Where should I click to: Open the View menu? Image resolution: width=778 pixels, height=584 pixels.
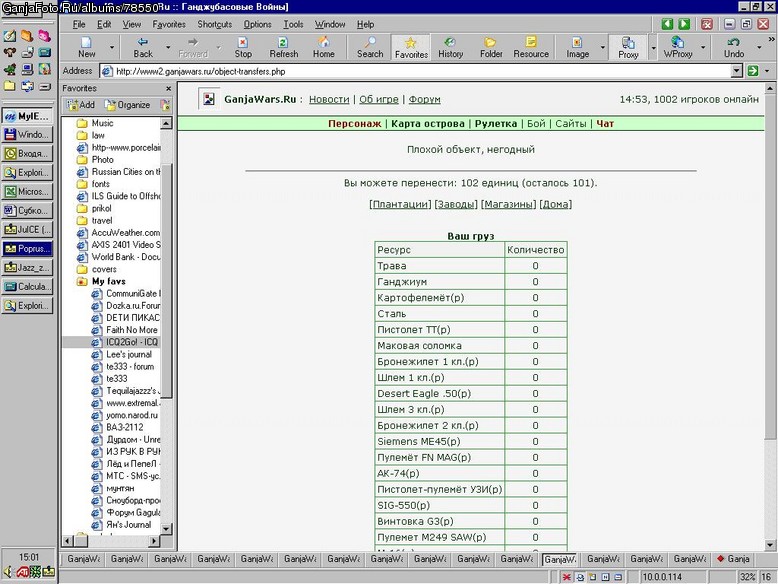tap(131, 24)
